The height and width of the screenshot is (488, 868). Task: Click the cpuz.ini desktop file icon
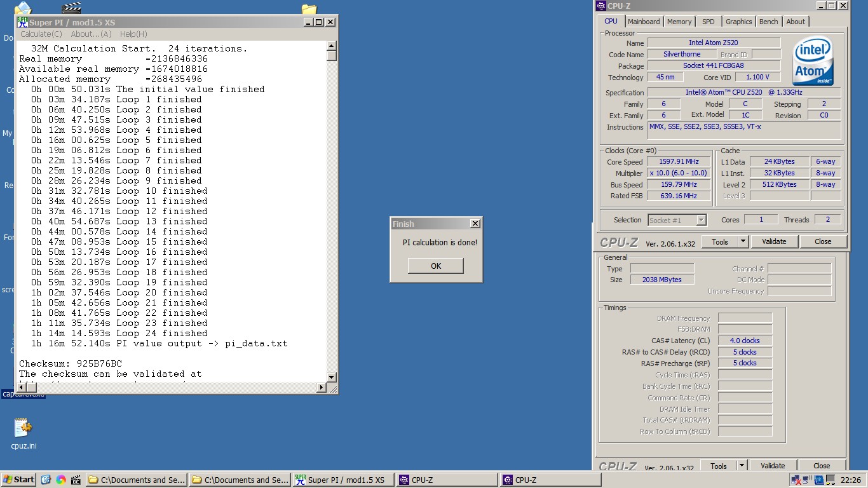tap(23, 428)
